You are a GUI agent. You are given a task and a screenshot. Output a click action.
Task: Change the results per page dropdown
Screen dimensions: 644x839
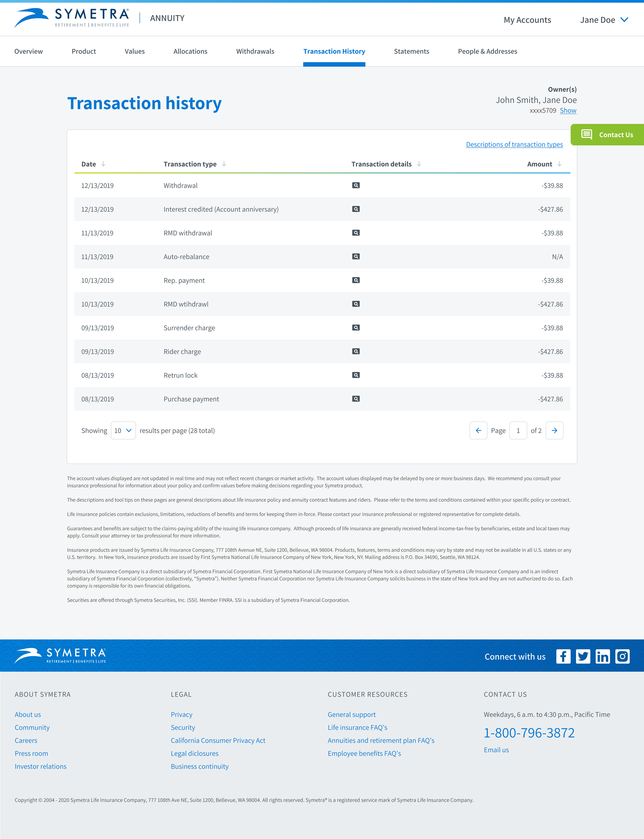tap(123, 430)
